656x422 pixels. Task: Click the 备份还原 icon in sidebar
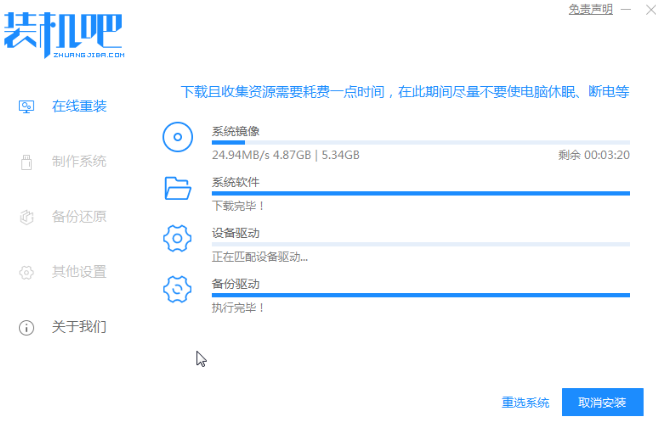pos(27,217)
